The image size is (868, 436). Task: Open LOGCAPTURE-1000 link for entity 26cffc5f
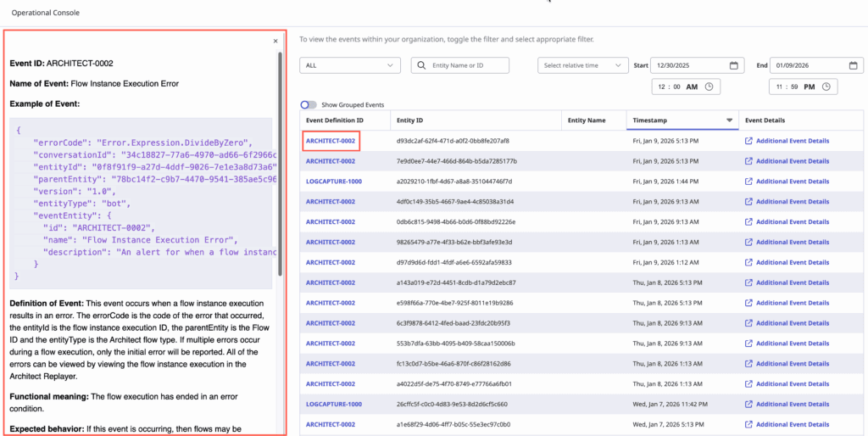(334, 404)
